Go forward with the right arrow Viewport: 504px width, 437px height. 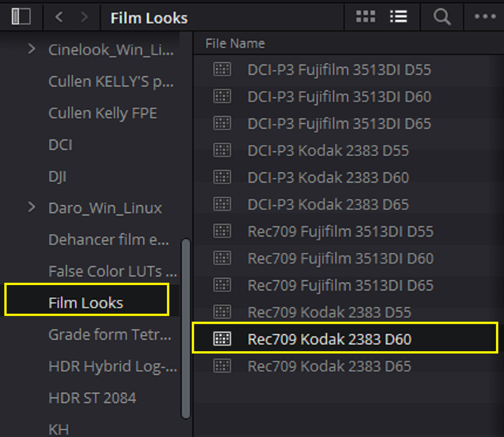84,17
